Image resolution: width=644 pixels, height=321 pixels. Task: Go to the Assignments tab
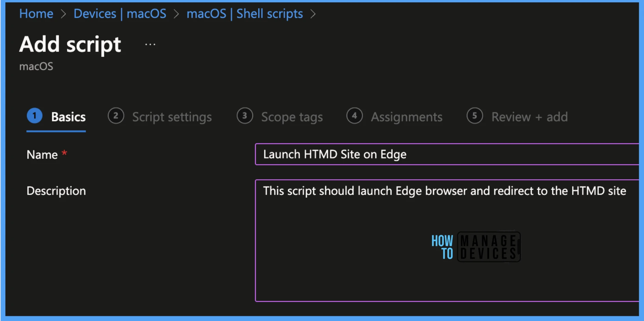(407, 117)
